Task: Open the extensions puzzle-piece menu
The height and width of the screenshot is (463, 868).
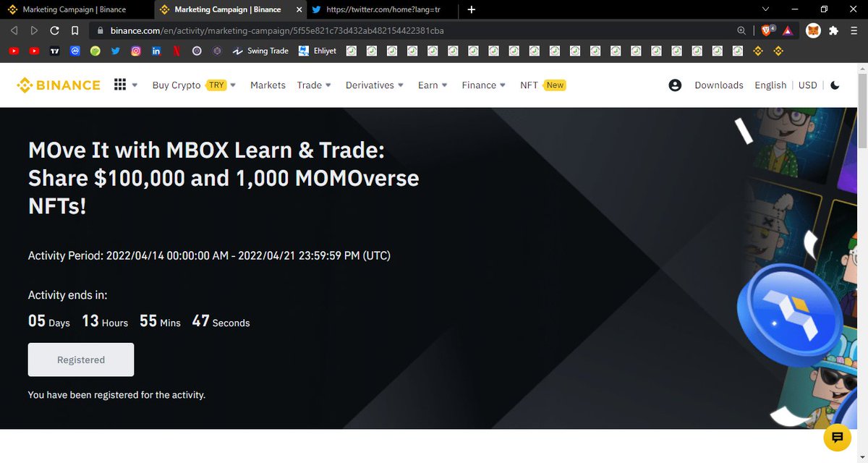Action: [834, 30]
